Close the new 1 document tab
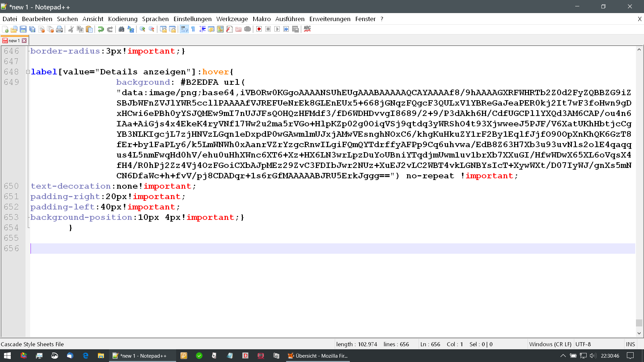 point(24,41)
